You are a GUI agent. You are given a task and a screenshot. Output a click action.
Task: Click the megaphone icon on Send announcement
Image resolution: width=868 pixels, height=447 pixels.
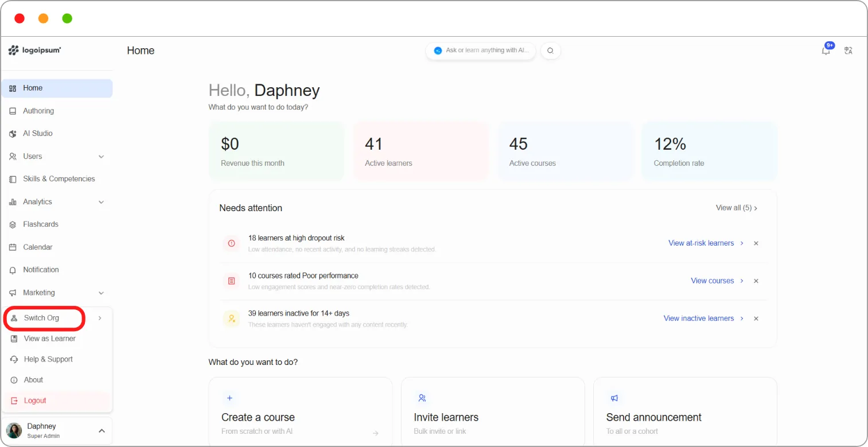pyautogui.click(x=614, y=398)
